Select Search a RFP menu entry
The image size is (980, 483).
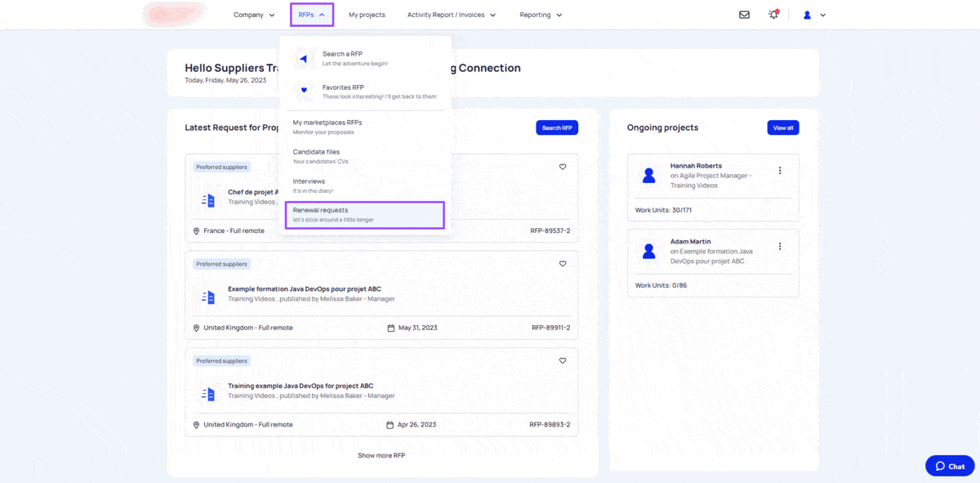[x=365, y=58]
